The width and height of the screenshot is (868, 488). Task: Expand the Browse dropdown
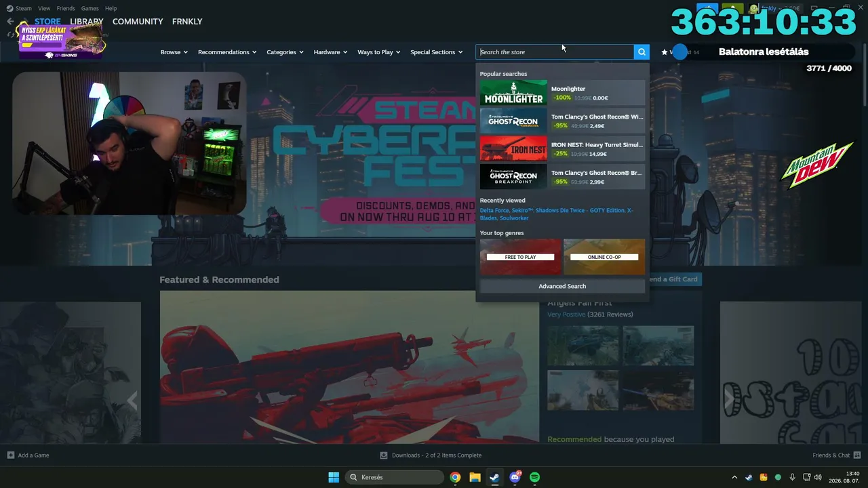[174, 52]
